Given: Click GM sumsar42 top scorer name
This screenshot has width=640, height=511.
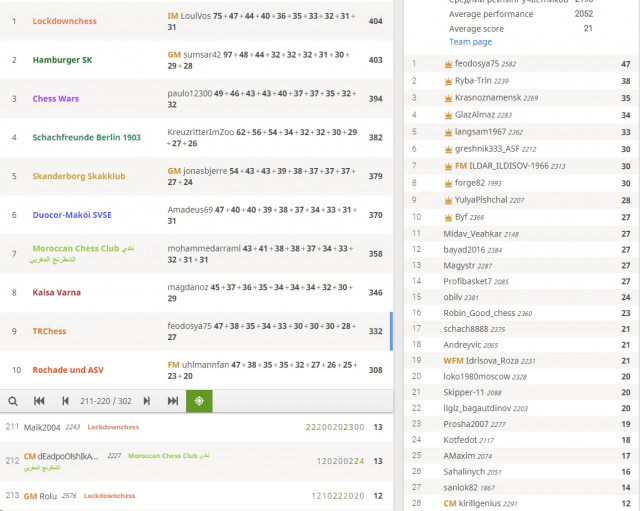Looking at the screenshot, I should 194,55.
